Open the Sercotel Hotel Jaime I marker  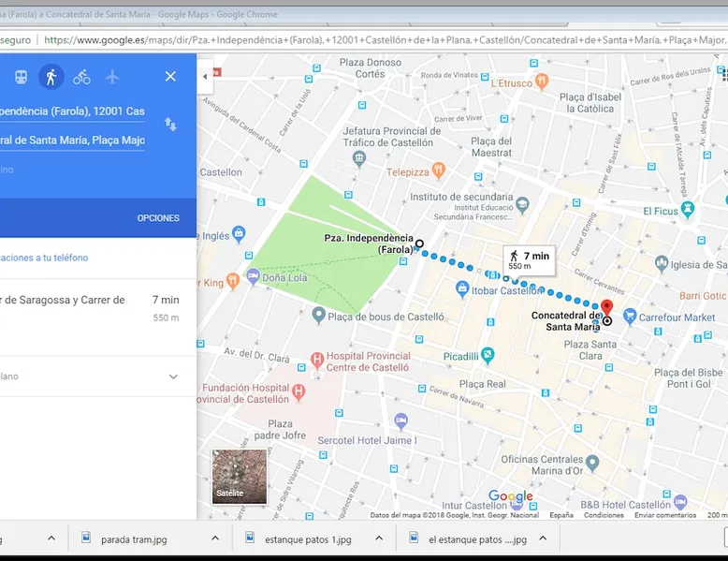401,421
